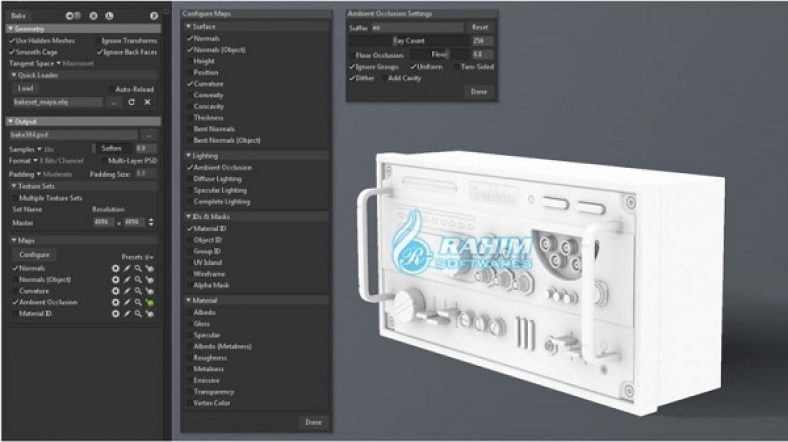Open gear settings for Normals map row
The width and height of the screenshot is (788, 442).
point(116,269)
